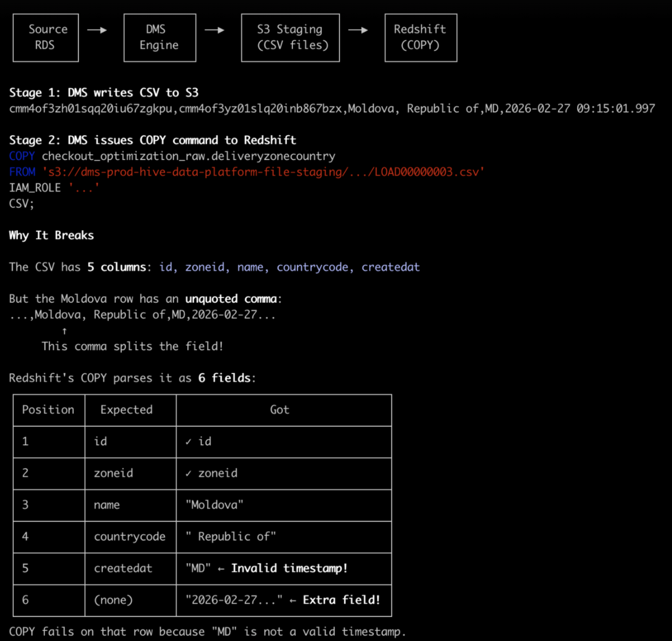Select the Source RDS box

point(46,38)
